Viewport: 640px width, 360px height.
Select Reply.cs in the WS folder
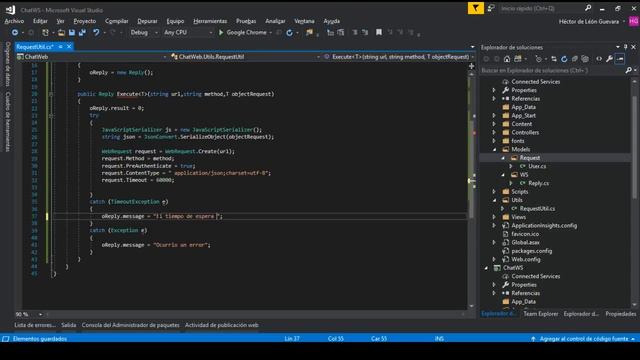(x=538, y=183)
